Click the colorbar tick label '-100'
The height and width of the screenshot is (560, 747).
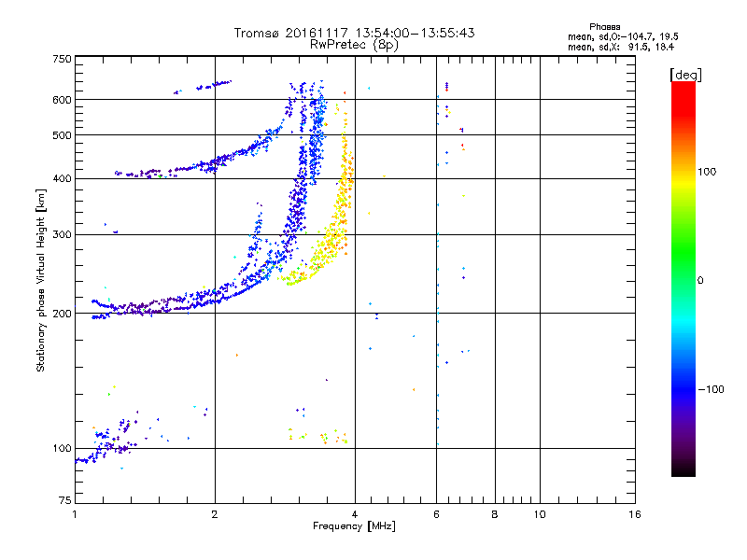pyautogui.click(x=711, y=389)
